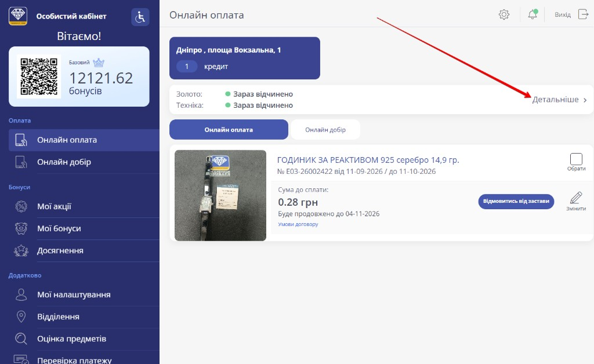Screen dimensions: 594x364
Task: Open the Умови договору link
Action: tap(298, 224)
